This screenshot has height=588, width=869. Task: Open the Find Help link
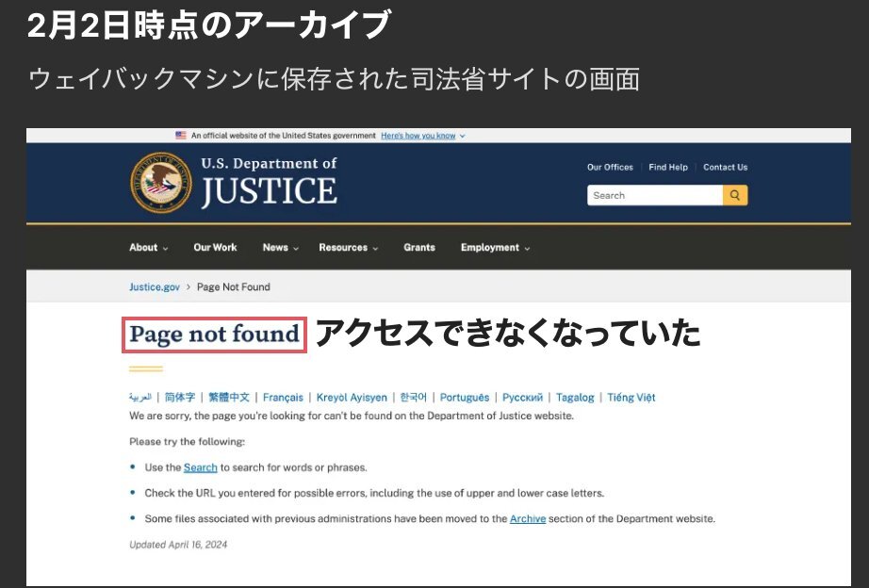click(668, 168)
